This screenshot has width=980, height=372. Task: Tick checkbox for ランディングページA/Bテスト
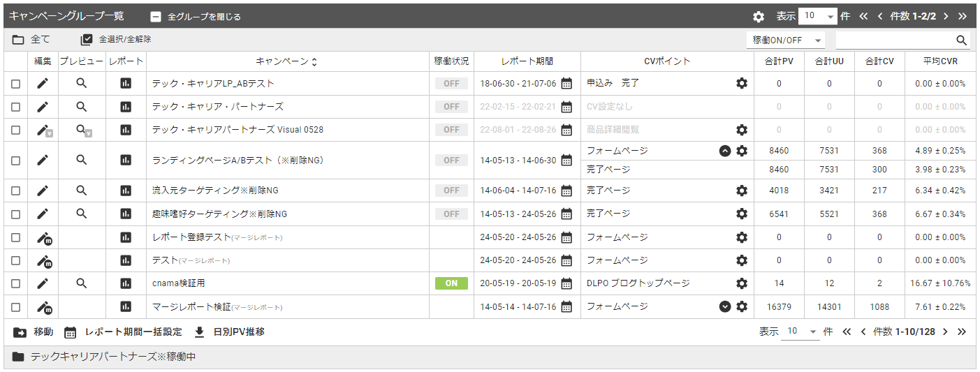coord(15,161)
